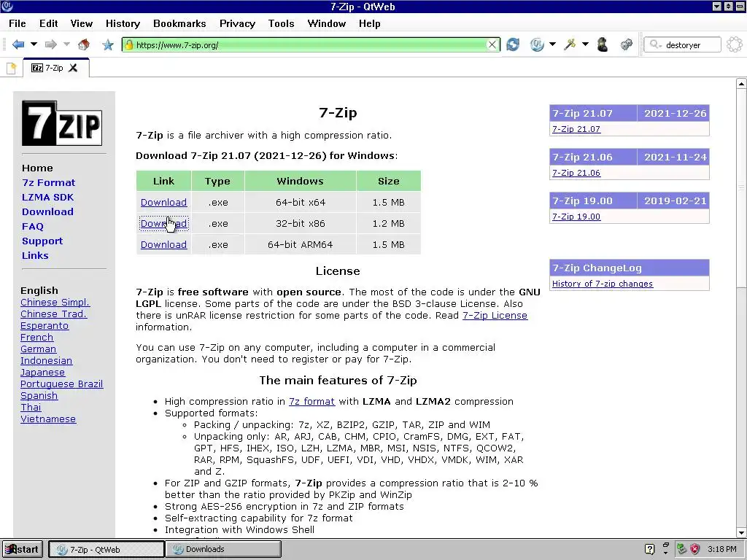Click the help question mark tray icon
Image resolution: width=747 pixels, height=560 pixels.
(649, 549)
